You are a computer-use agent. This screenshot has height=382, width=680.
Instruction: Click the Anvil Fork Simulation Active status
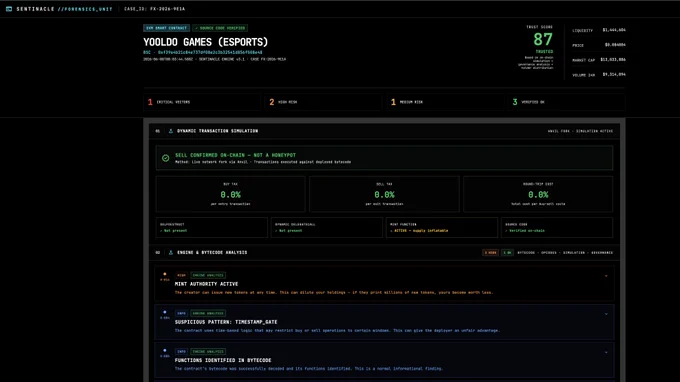580,131
